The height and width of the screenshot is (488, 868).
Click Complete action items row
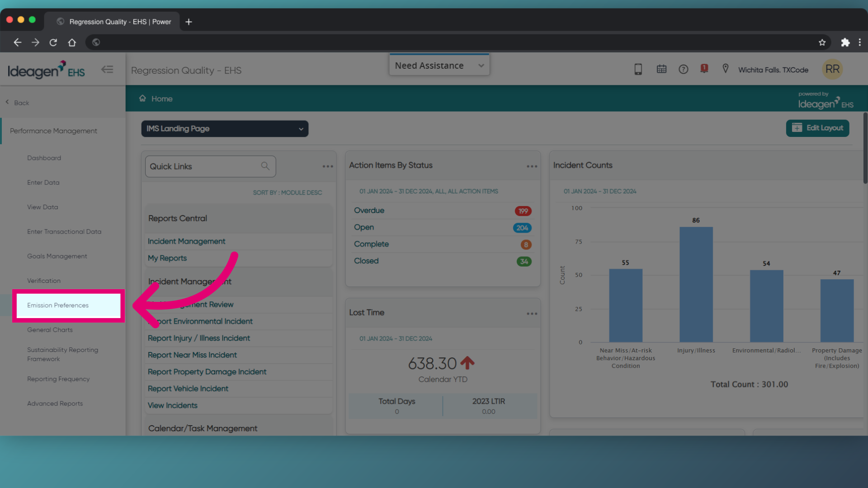(443, 244)
